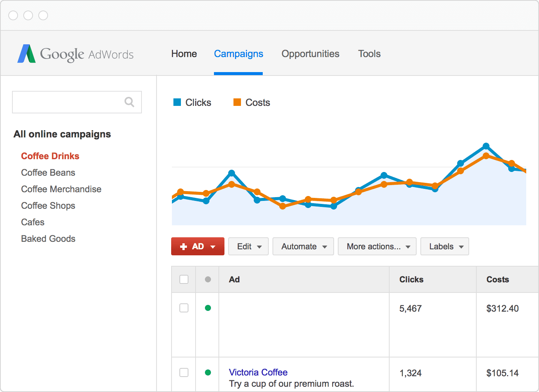Open the Opportunities tab

click(310, 54)
